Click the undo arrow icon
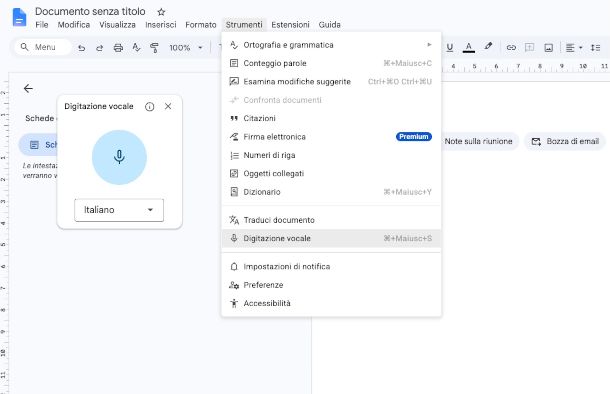The height and width of the screenshot is (394, 610). (x=81, y=48)
